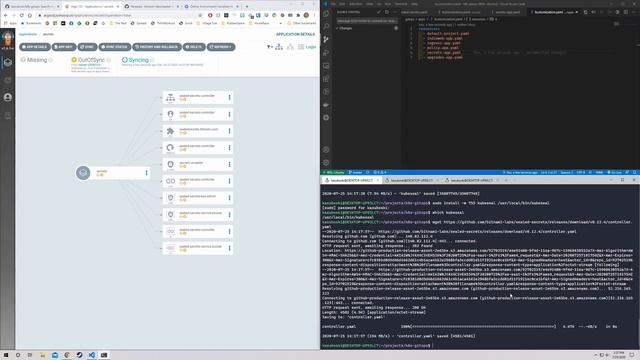Open SYNC STATUS in Argo CD toolbar
The image size is (640, 360).
(x=115, y=47)
